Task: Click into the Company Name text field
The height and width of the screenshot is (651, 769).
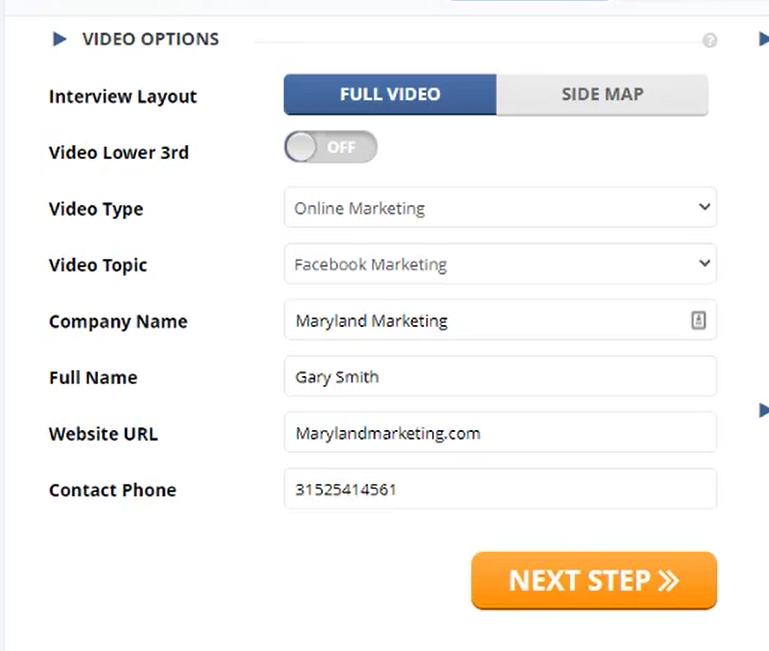Action: (x=485, y=321)
